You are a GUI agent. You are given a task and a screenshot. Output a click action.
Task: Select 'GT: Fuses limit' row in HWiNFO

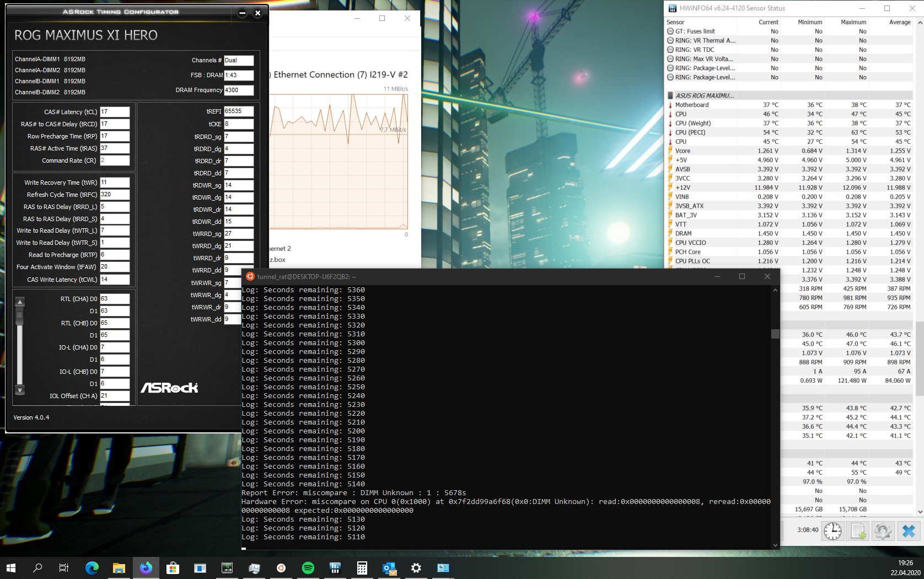click(x=789, y=31)
